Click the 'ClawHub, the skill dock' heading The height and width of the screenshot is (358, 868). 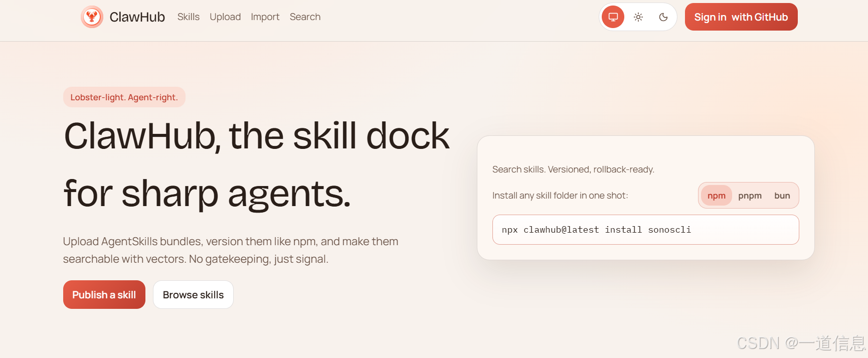click(257, 136)
